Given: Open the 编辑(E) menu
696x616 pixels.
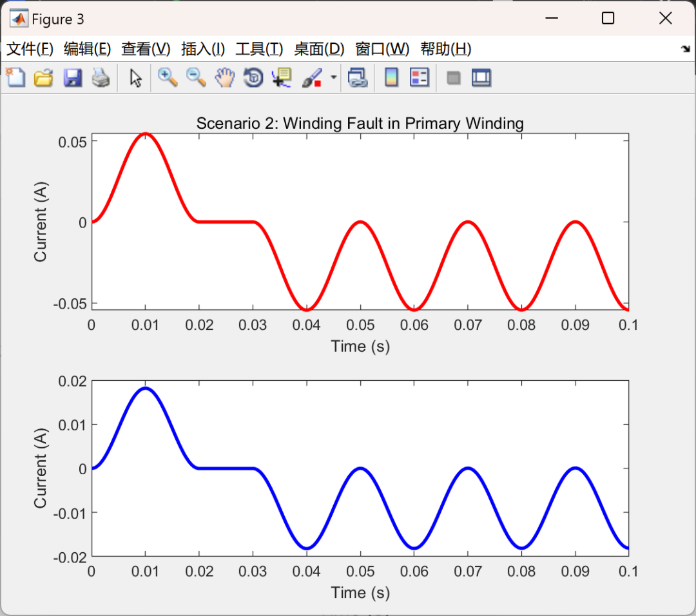Looking at the screenshot, I should [x=87, y=49].
